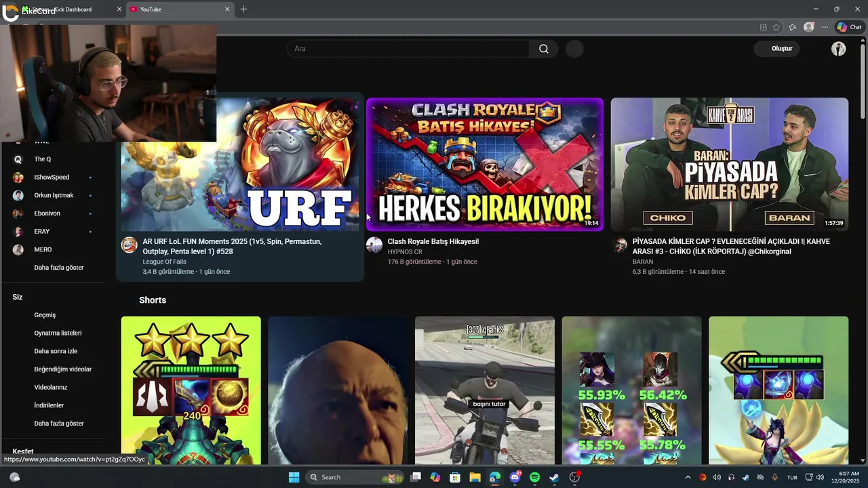Close the YouTube browser tab

click(x=227, y=9)
